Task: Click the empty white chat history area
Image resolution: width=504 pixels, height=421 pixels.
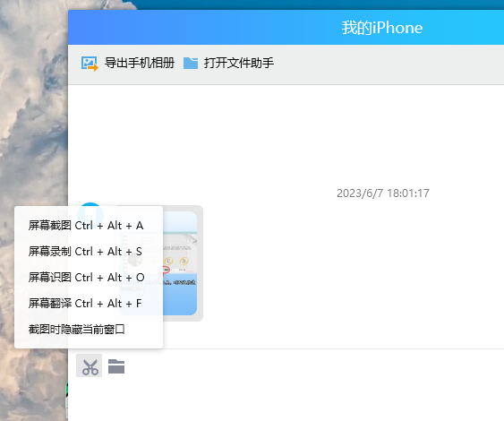Action: point(286,135)
